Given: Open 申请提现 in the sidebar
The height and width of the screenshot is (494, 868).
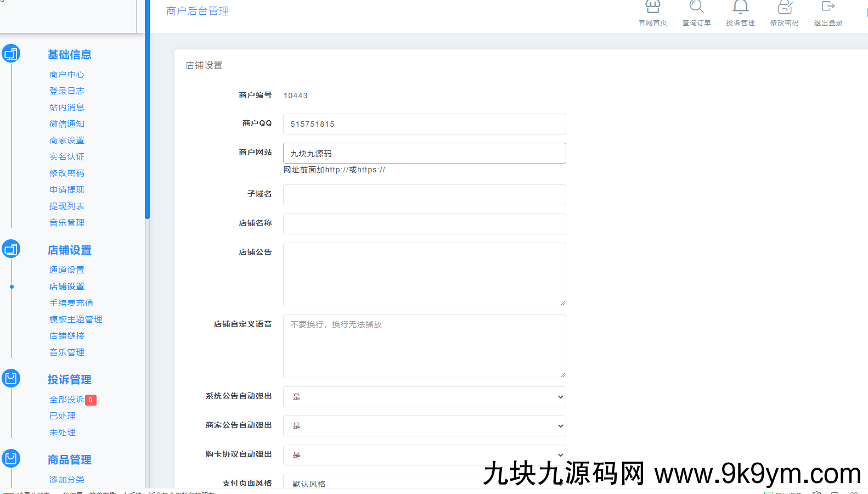Looking at the screenshot, I should 67,190.
